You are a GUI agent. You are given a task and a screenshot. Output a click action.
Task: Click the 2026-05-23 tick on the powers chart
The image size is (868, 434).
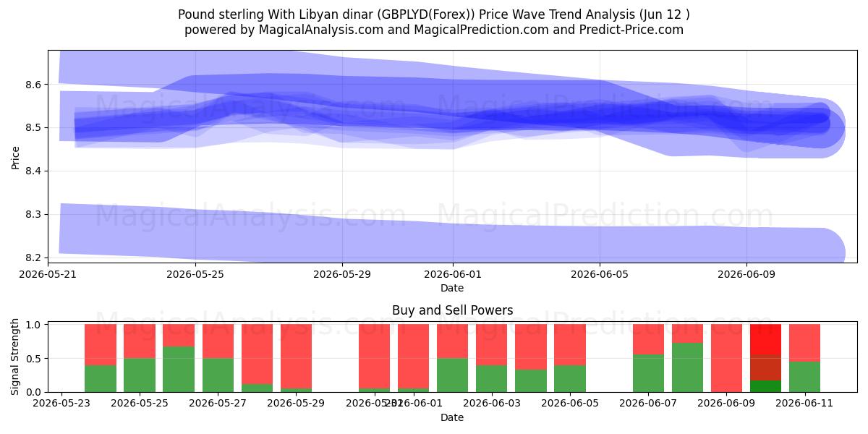61,404
